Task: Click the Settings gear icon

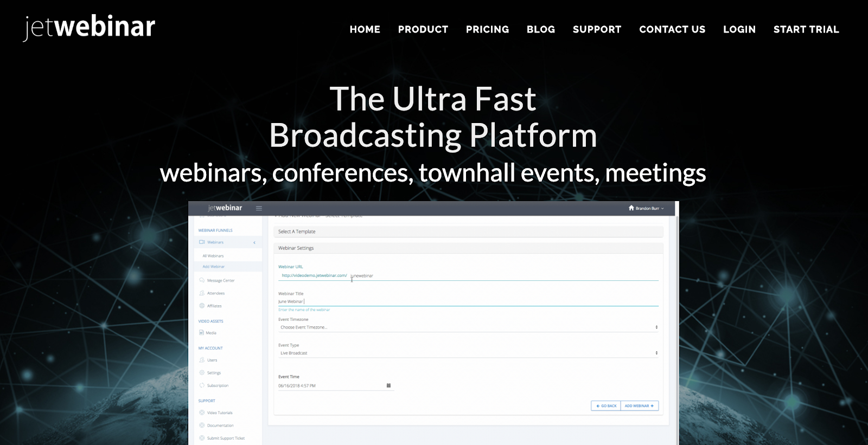Action: 202,372
